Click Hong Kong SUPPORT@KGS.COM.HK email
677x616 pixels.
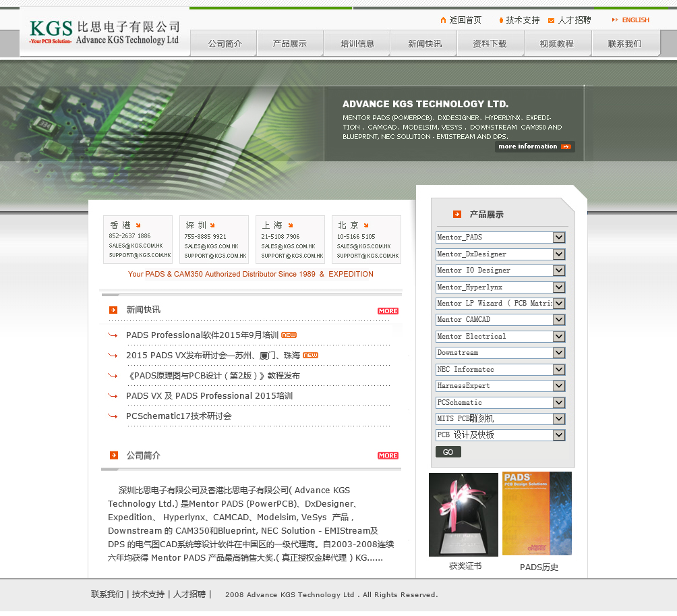pyautogui.click(x=140, y=255)
